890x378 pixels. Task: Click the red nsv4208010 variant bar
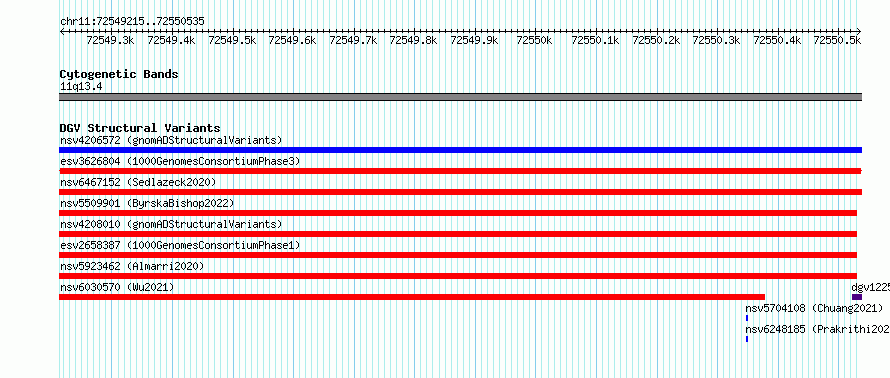pyautogui.click(x=458, y=234)
